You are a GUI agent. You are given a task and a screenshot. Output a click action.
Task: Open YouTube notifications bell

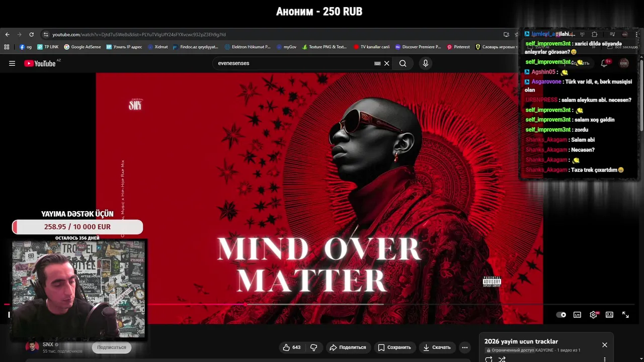click(604, 63)
